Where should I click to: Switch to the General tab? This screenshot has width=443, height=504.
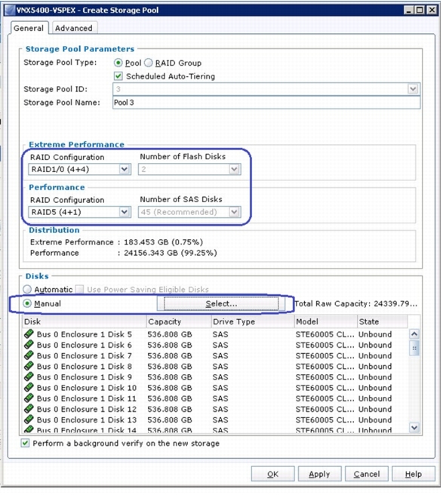coord(29,28)
